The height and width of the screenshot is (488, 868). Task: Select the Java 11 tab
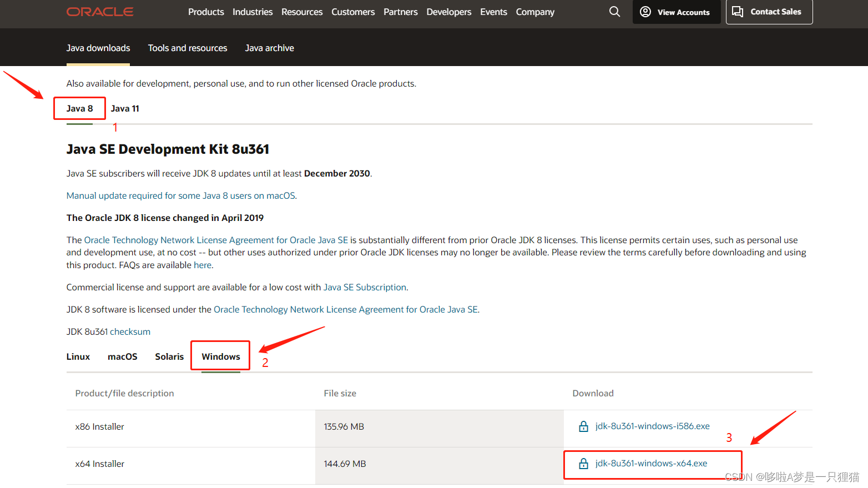click(125, 108)
